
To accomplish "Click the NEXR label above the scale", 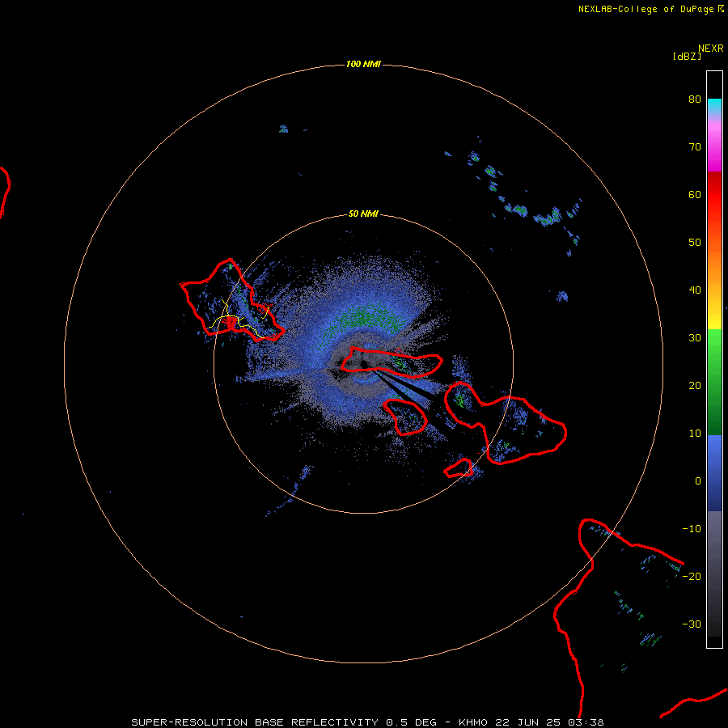I will 711,49.
